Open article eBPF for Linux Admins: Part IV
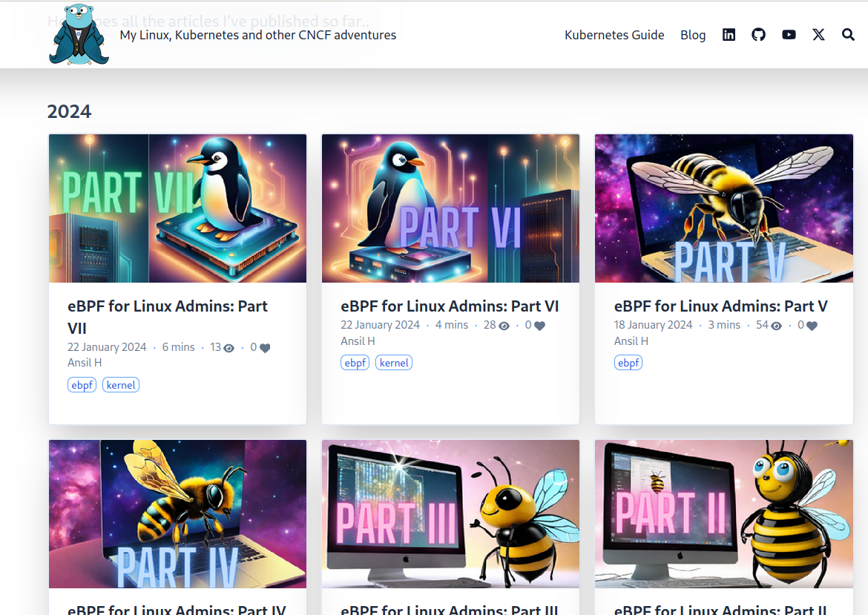Screen dimensions: 868x615 click(x=177, y=609)
